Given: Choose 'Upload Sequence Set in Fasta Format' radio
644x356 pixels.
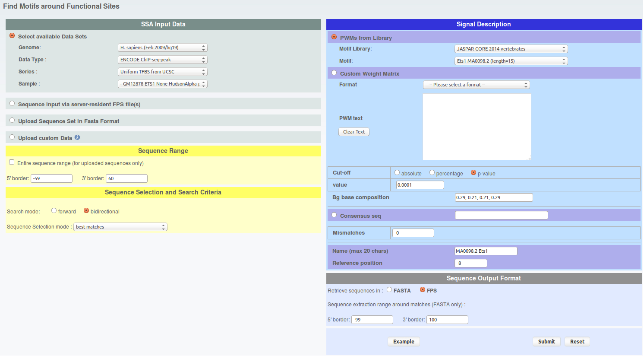Looking at the screenshot, I should [12, 121].
